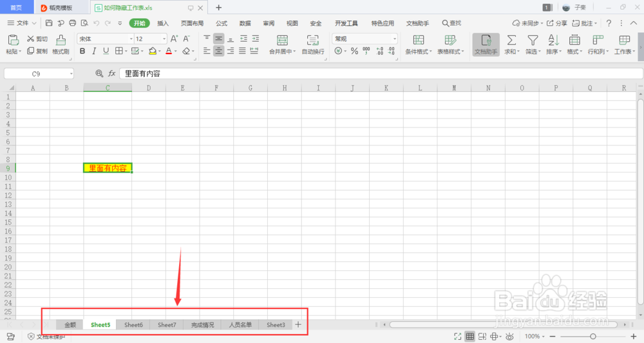Click the Merge and Center (合并居中) icon
644x343 pixels.
coord(282,40)
